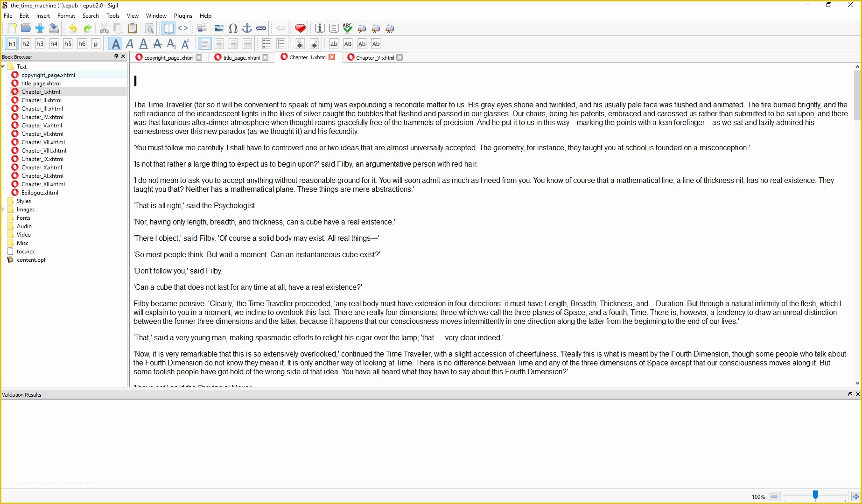
Task: Insert a bulleted list
Action: (x=266, y=44)
